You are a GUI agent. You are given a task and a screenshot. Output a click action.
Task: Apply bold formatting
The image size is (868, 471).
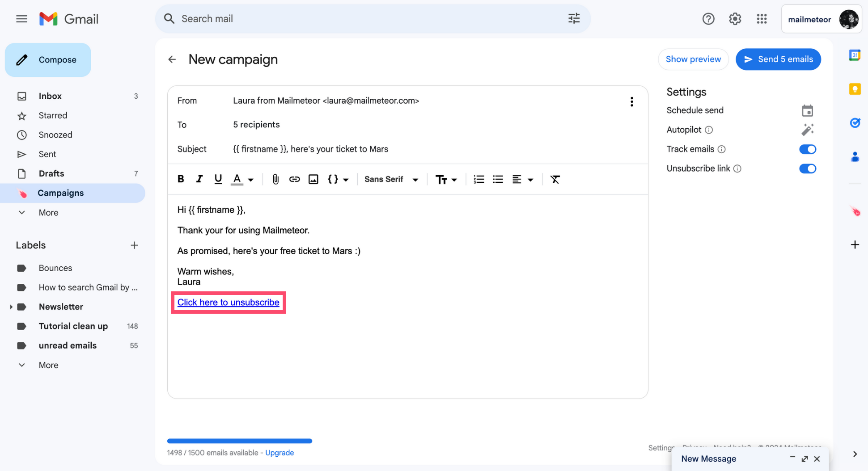pos(181,179)
